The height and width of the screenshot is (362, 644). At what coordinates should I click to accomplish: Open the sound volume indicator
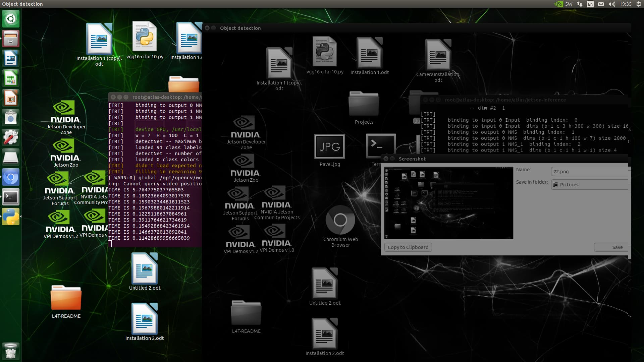[x=612, y=4]
